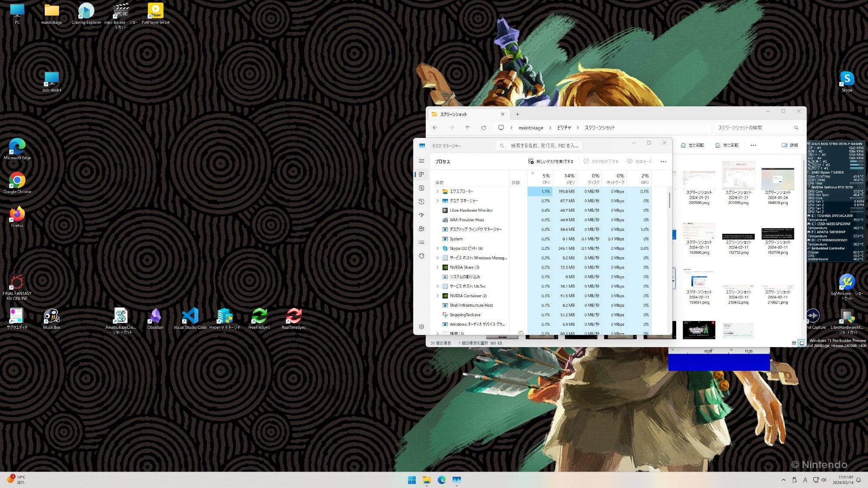The image size is (868, 488).
Task: Open Task Manager more options ellipsis
Action: (663, 161)
